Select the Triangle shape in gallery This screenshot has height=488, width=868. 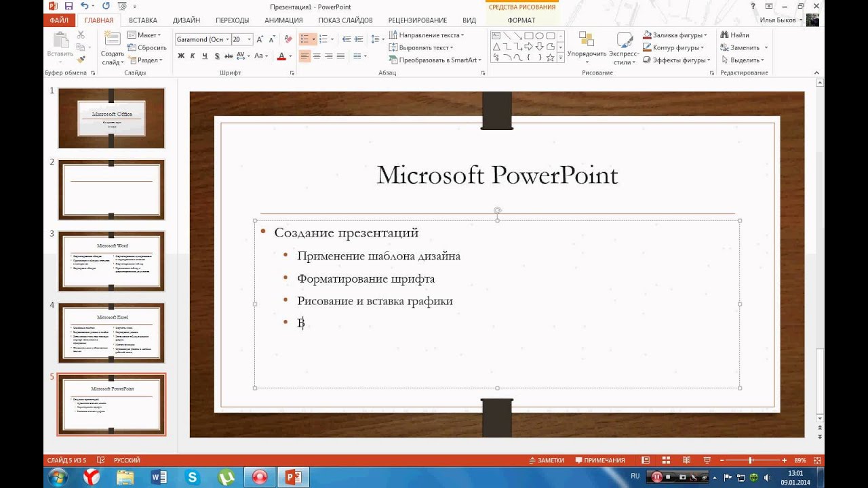click(496, 47)
